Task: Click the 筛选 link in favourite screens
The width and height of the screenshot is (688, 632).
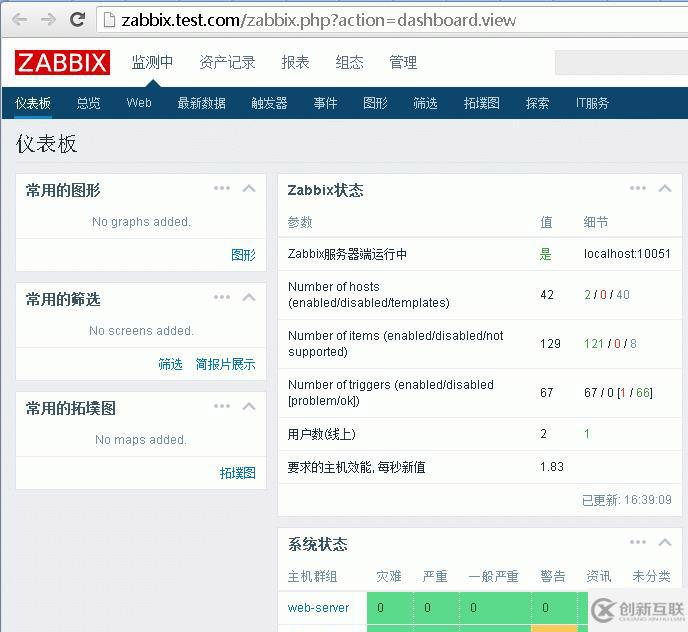Action: click(x=170, y=364)
